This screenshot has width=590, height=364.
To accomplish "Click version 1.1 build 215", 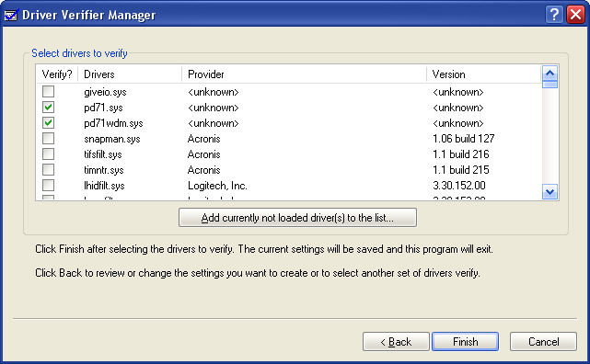I will (460, 170).
